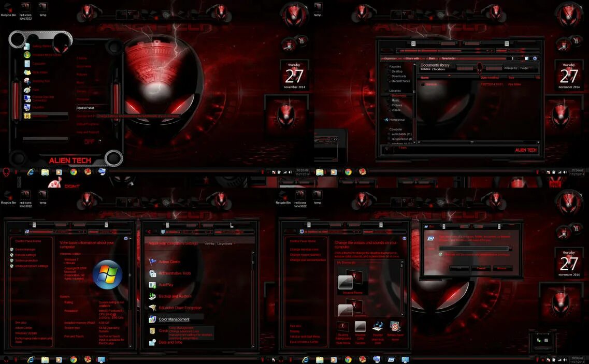
Task: Open Sounds settings in Personalization window
Action: (x=378, y=332)
